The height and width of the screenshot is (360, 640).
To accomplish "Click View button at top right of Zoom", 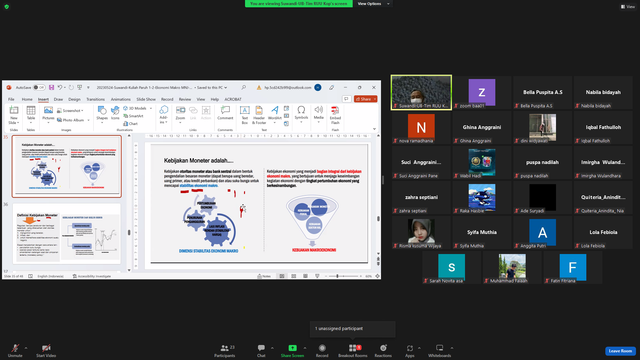I will [x=628, y=7].
